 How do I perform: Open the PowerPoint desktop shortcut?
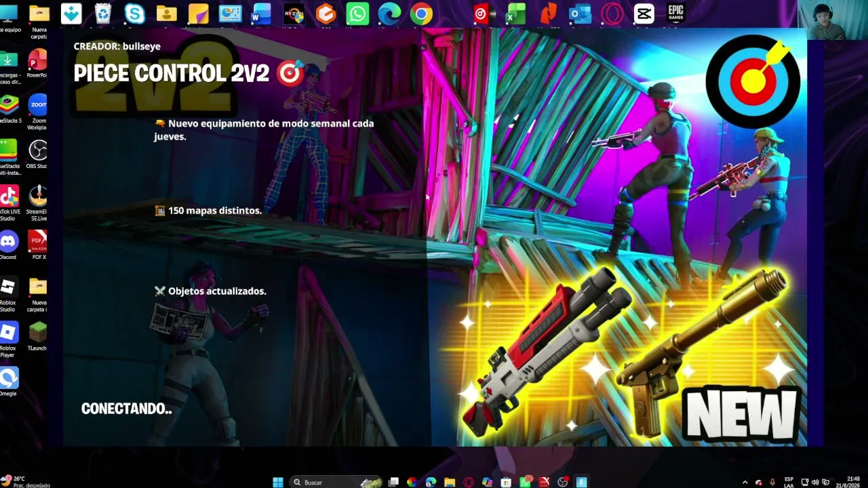click(x=37, y=64)
